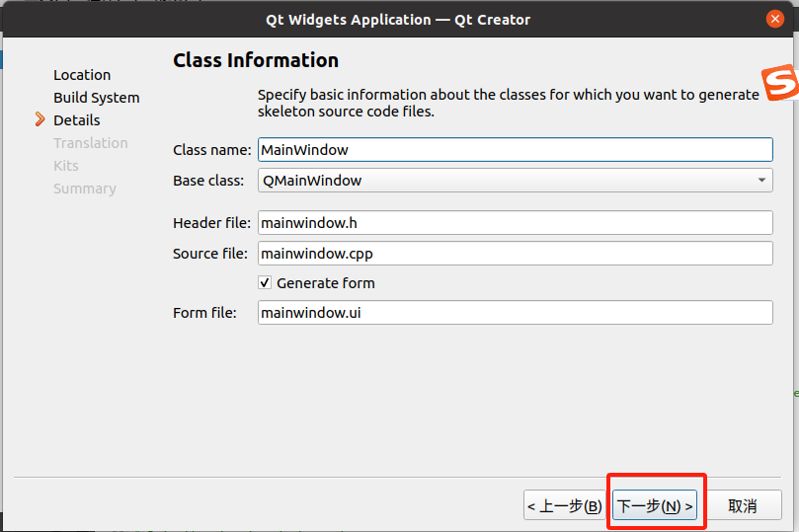
Task: Click the Class name input field
Action: tap(516, 150)
